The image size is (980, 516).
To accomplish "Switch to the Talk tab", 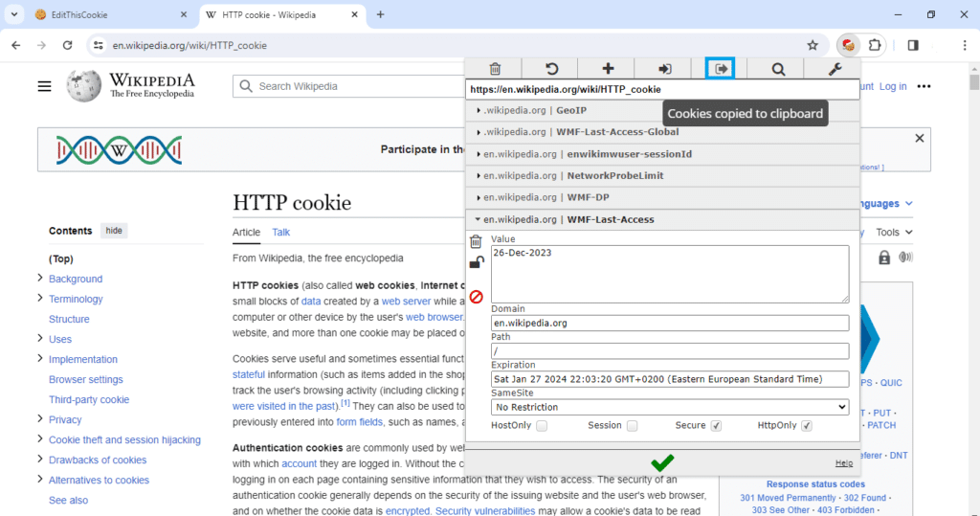I will (x=280, y=232).
